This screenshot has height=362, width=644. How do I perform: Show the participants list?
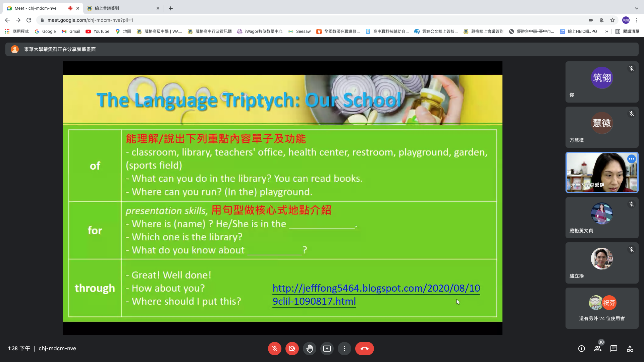click(597, 349)
